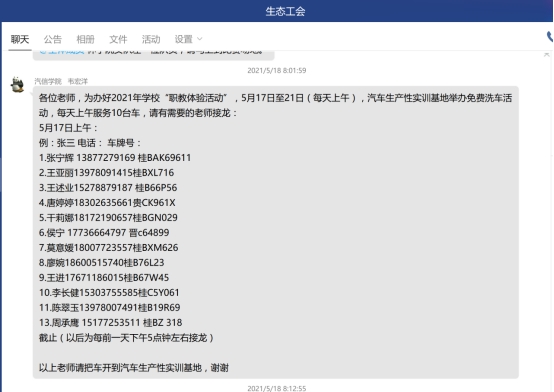
Task: Open the 相册 tab
Action: click(x=86, y=39)
